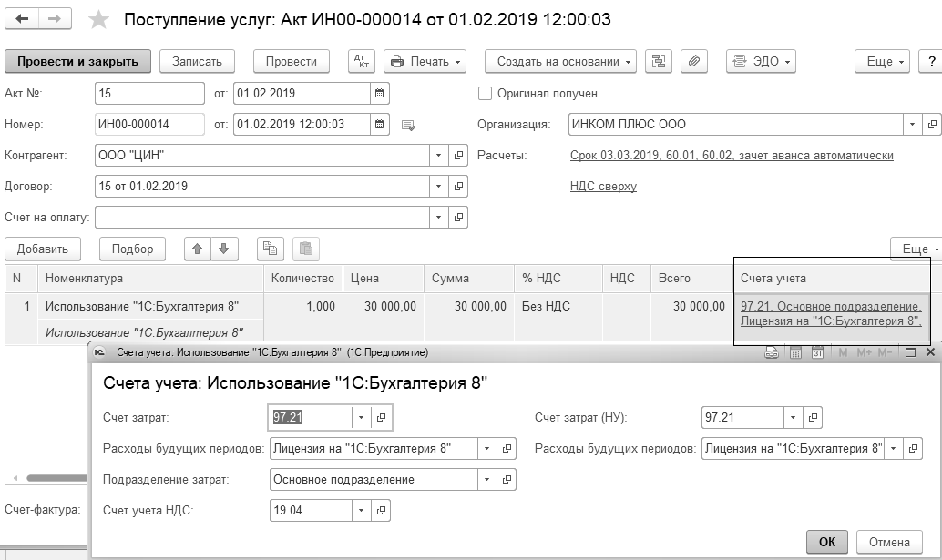Focus the Акт № input field

(x=149, y=93)
